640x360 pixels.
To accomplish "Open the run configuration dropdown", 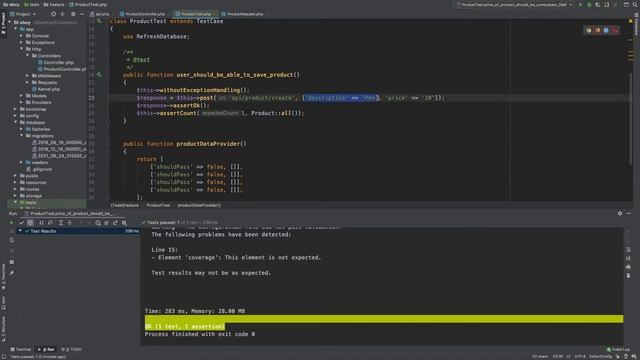I will pyautogui.click(x=515, y=4).
